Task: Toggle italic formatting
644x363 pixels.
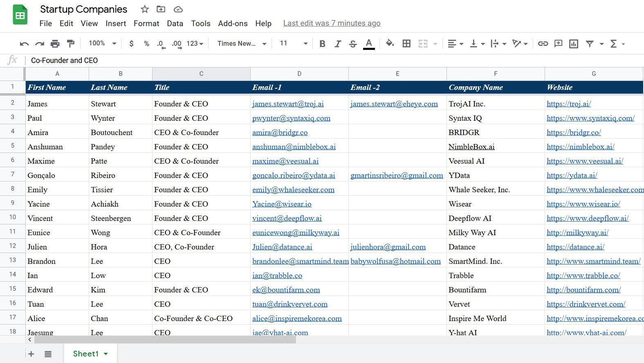Action: point(338,44)
